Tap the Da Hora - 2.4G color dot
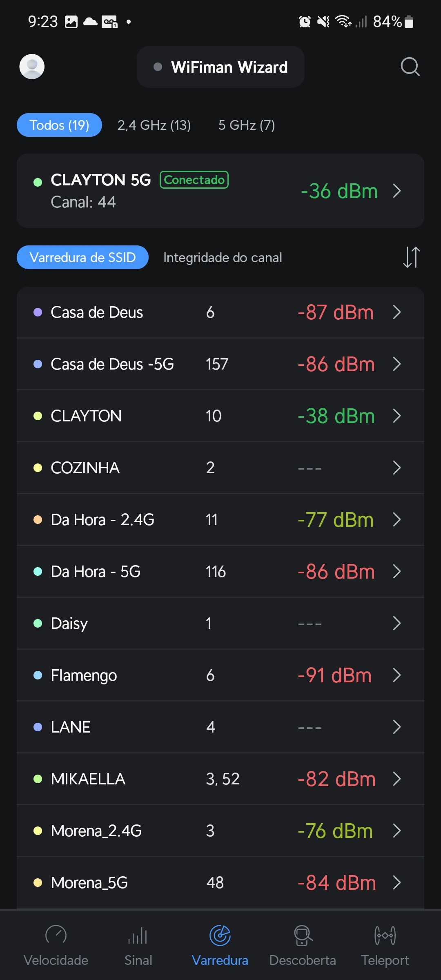Image resolution: width=441 pixels, height=980 pixels. coord(38,519)
